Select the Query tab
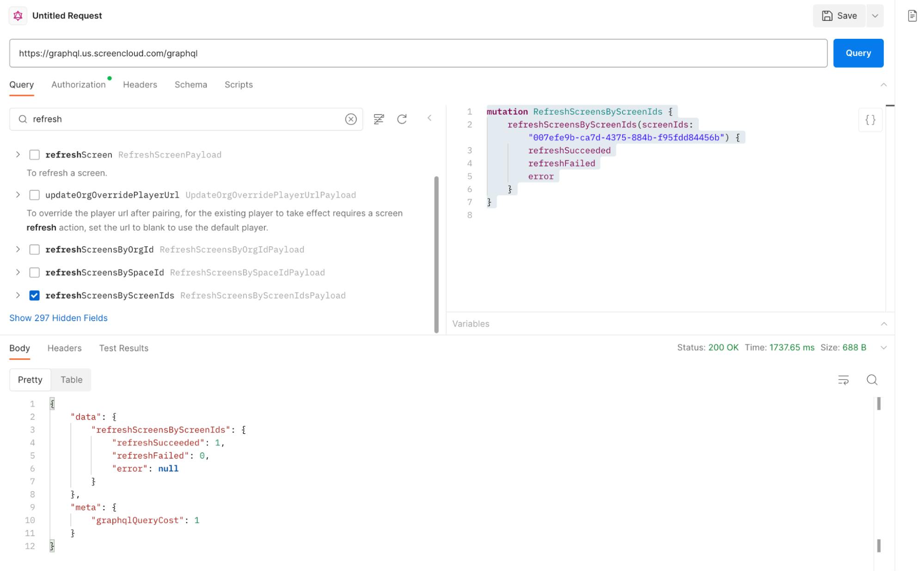The height and width of the screenshot is (571, 924). pyautogui.click(x=21, y=85)
